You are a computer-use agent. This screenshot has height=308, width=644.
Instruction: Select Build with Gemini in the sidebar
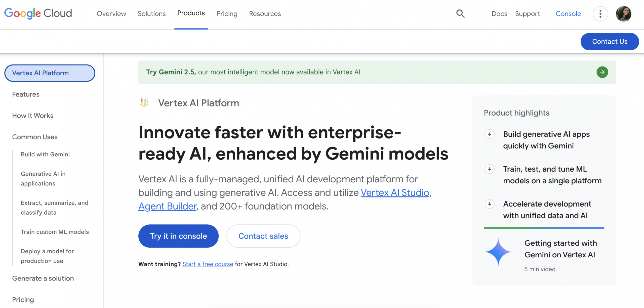[45, 154]
